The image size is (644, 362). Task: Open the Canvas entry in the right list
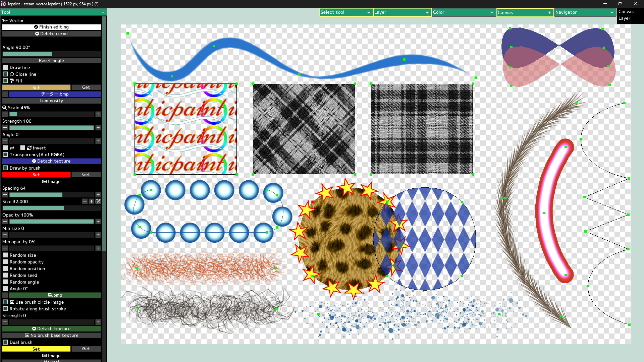click(626, 11)
